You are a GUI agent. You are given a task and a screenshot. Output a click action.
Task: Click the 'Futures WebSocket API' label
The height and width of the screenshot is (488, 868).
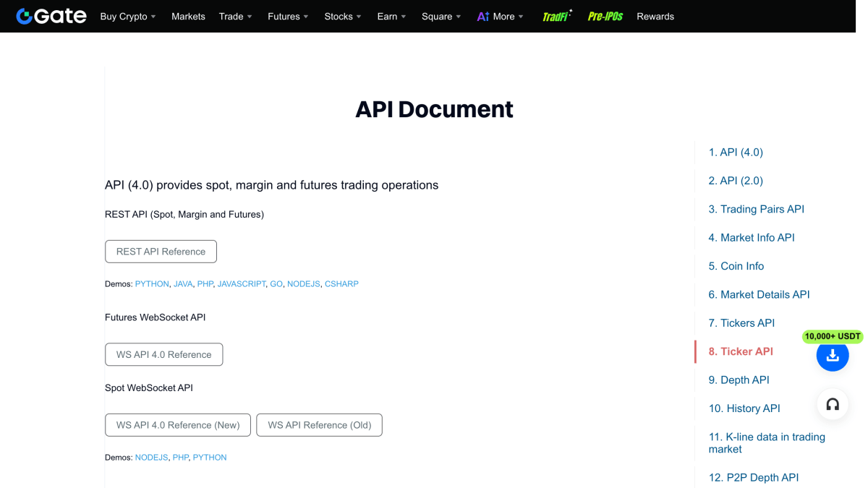click(156, 317)
